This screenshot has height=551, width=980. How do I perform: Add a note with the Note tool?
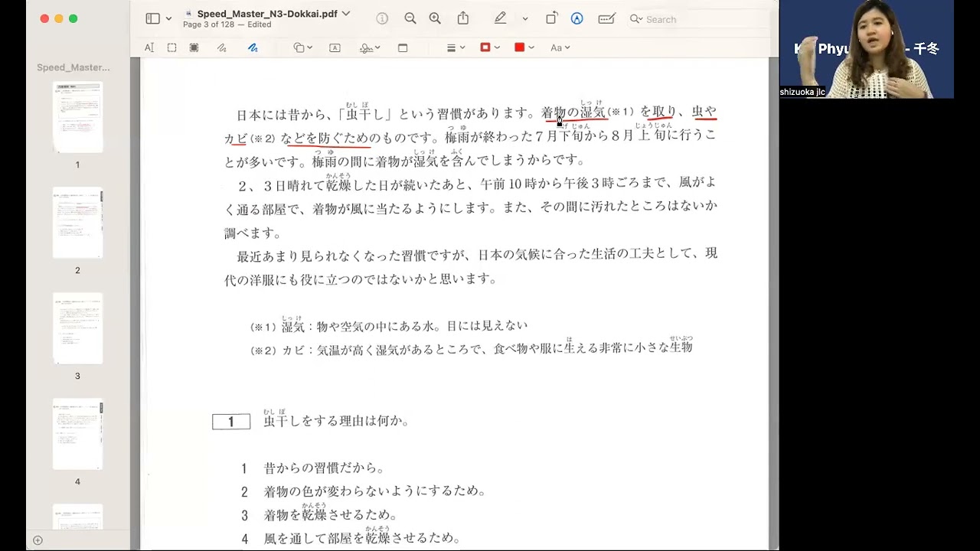pos(403,47)
